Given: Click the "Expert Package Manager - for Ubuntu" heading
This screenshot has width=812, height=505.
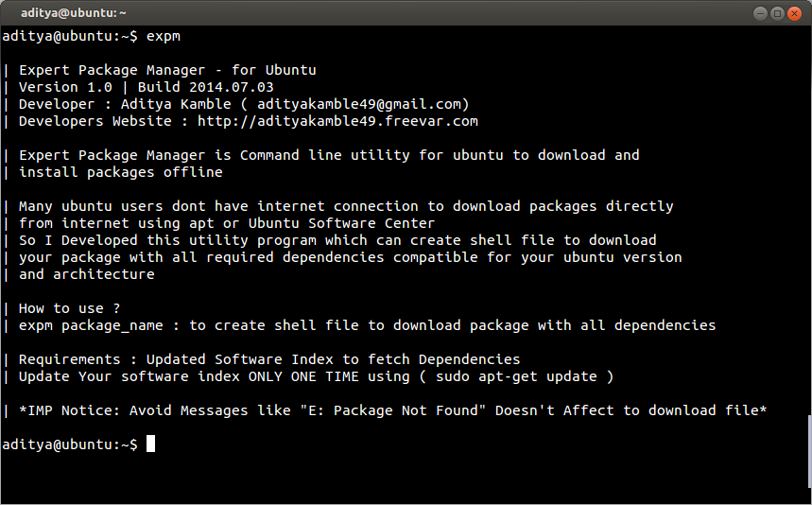Looking at the screenshot, I should click(x=167, y=70).
